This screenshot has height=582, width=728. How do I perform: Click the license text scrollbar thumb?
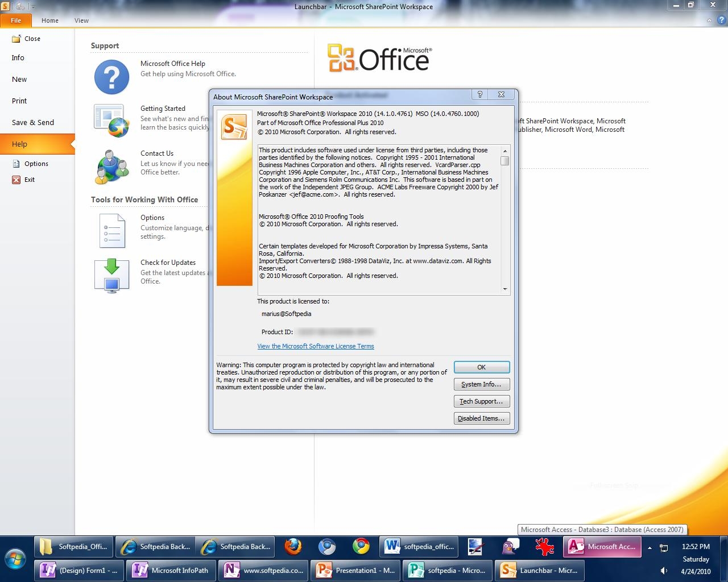(x=504, y=161)
